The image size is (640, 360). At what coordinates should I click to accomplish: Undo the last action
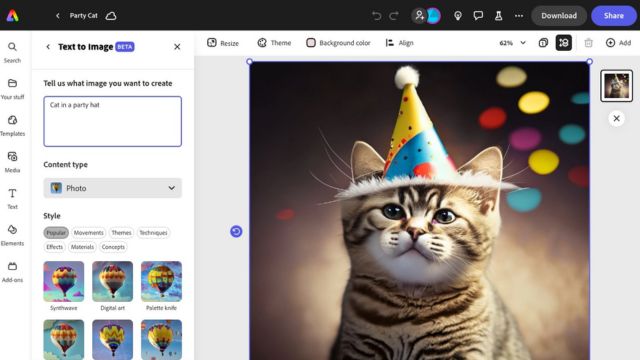click(x=376, y=16)
